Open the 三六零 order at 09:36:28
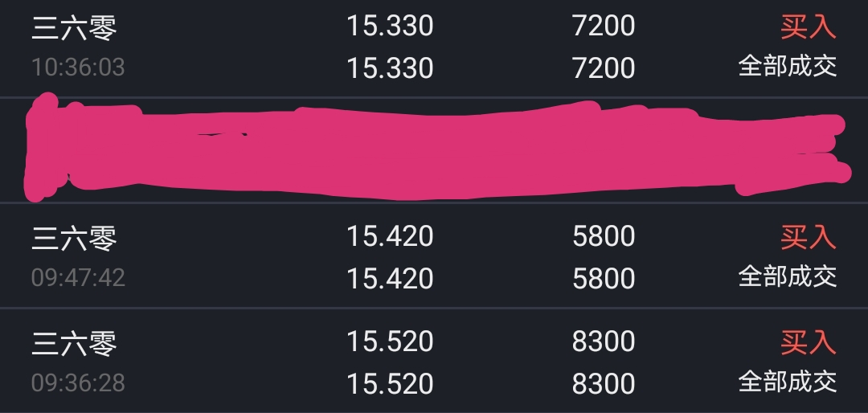Image resolution: width=868 pixels, height=413 pixels. (434, 361)
